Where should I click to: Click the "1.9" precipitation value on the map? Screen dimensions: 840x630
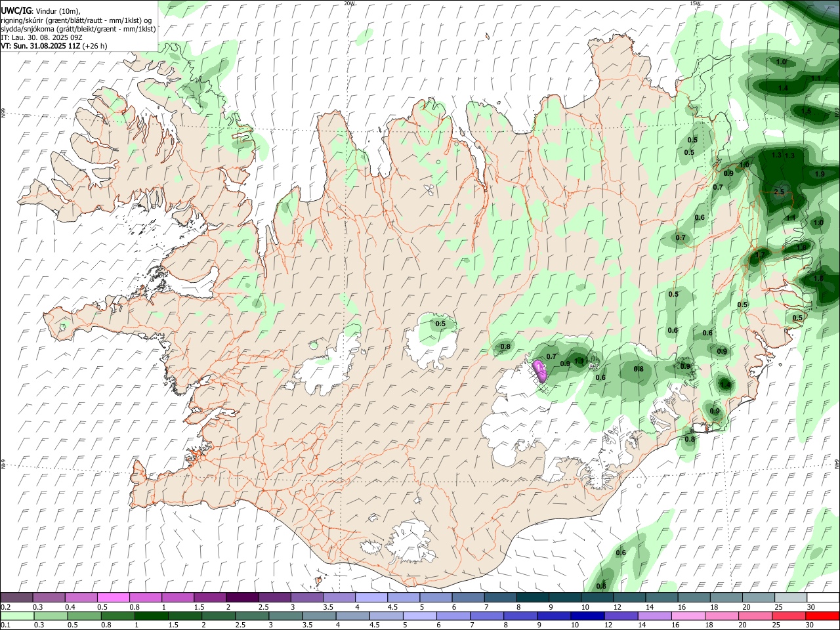[820, 174]
